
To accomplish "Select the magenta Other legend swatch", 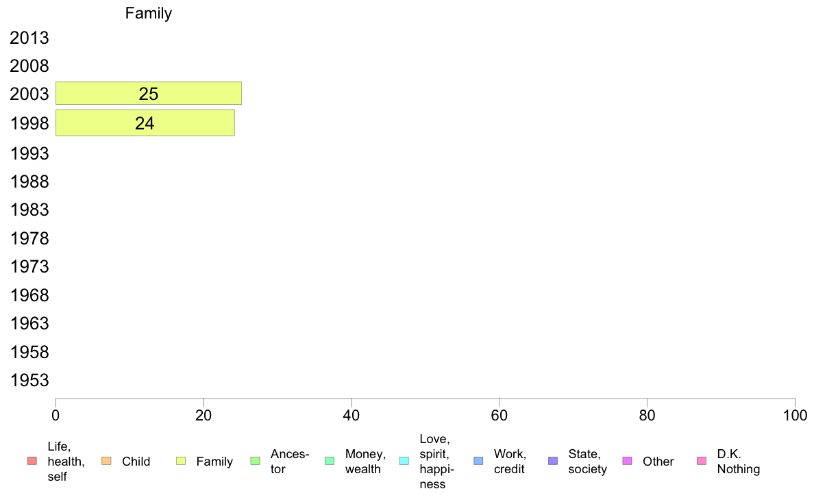I will (x=627, y=461).
